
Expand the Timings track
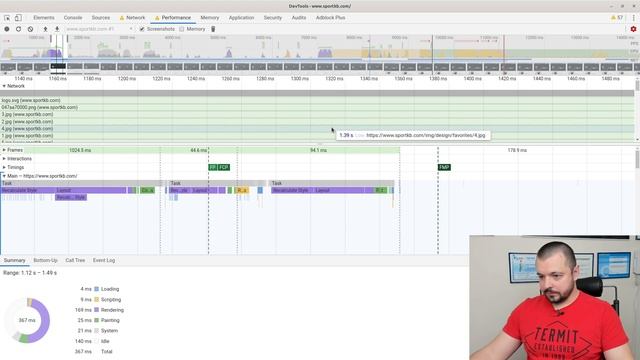pyautogui.click(x=4, y=167)
